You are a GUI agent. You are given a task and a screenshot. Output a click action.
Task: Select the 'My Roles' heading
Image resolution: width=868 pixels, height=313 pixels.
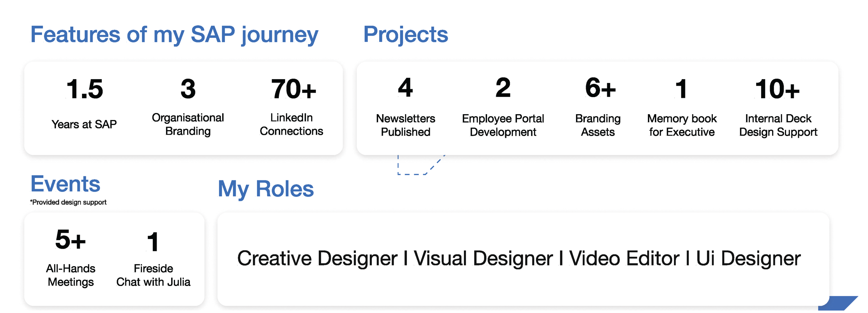pos(266,189)
